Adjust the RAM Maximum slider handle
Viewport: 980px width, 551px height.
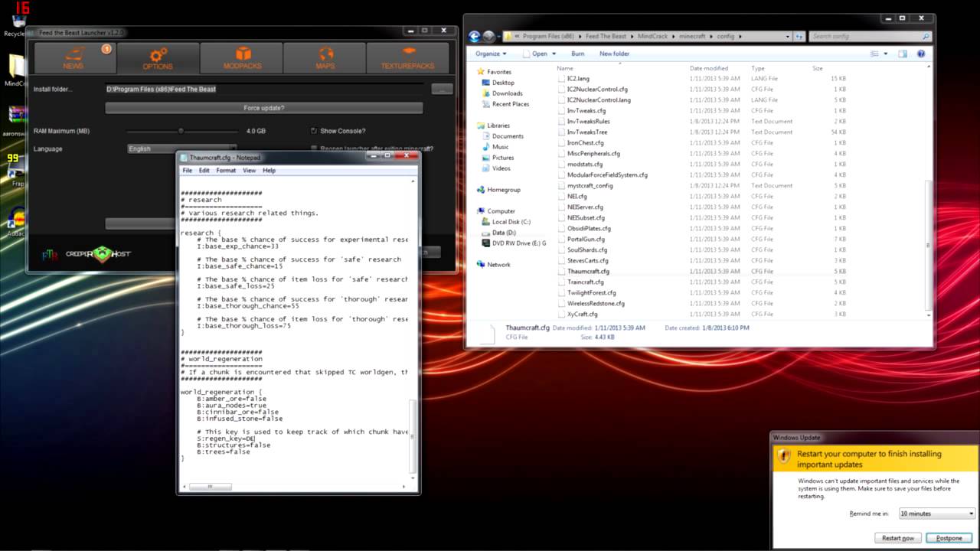181,131
